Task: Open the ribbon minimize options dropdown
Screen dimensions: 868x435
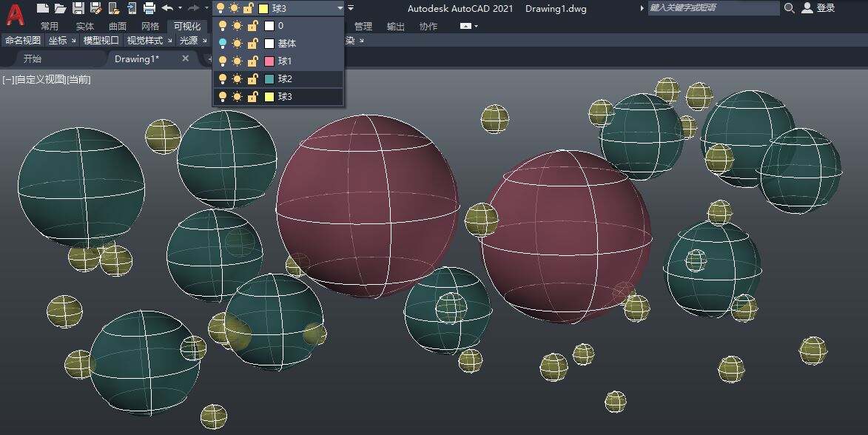Action: [x=476, y=27]
